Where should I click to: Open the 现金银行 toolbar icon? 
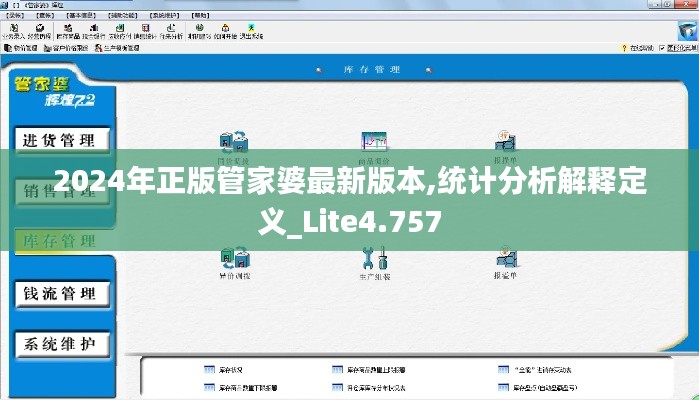point(94,32)
